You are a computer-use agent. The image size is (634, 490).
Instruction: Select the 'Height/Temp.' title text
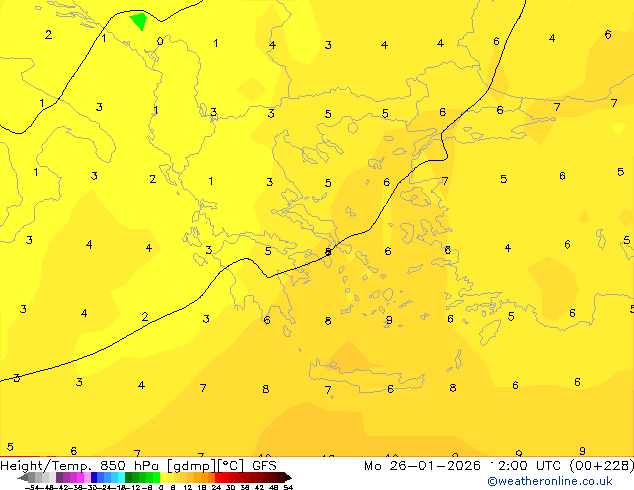tap(45, 466)
